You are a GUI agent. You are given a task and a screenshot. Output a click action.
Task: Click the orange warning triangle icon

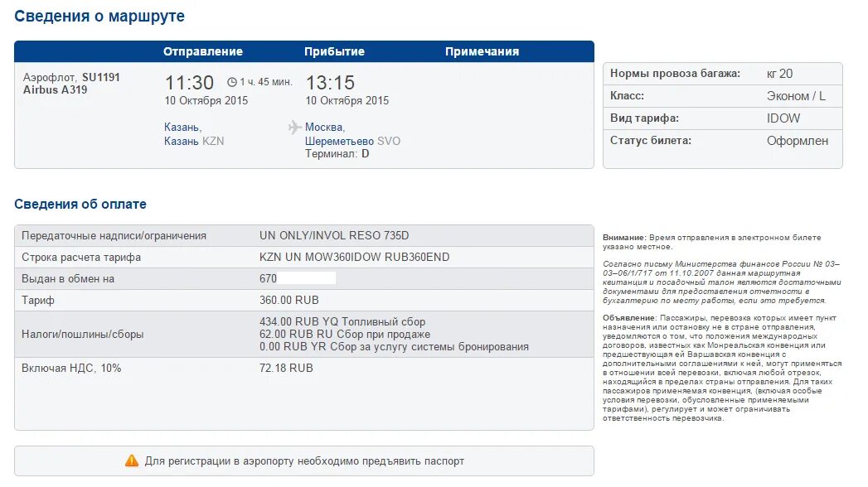[x=132, y=460]
